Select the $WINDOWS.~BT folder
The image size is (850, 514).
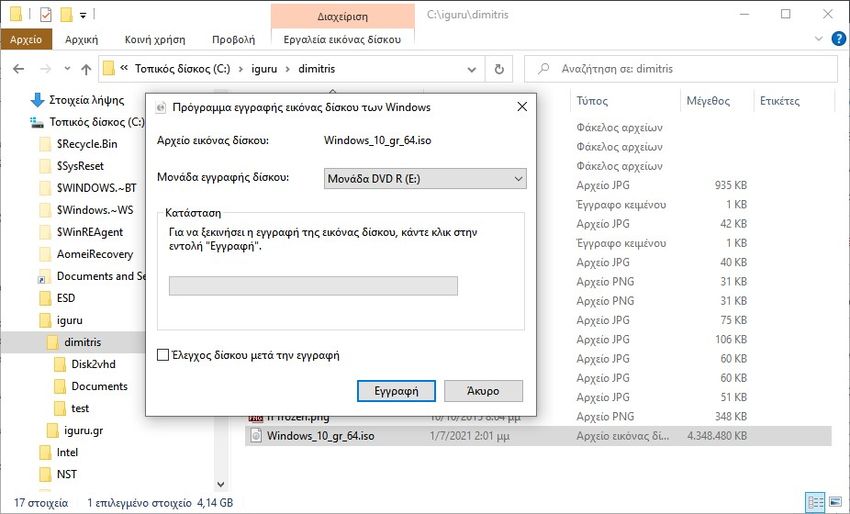pyautogui.click(x=96, y=188)
